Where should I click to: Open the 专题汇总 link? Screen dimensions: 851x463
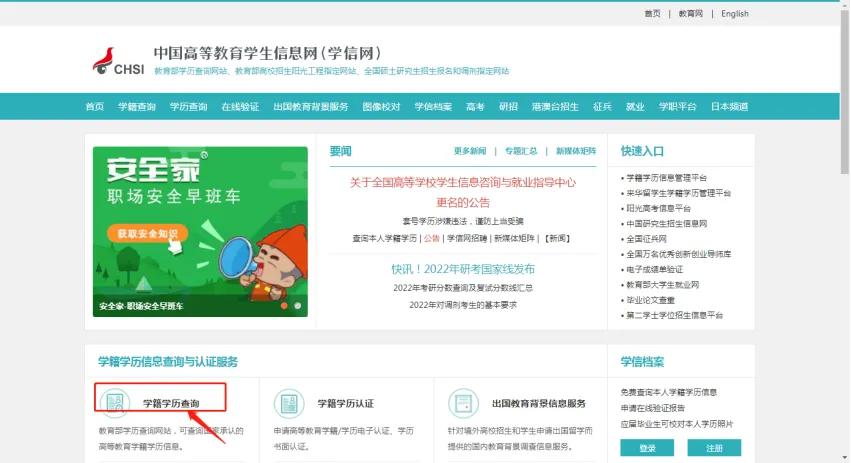point(521,151)
